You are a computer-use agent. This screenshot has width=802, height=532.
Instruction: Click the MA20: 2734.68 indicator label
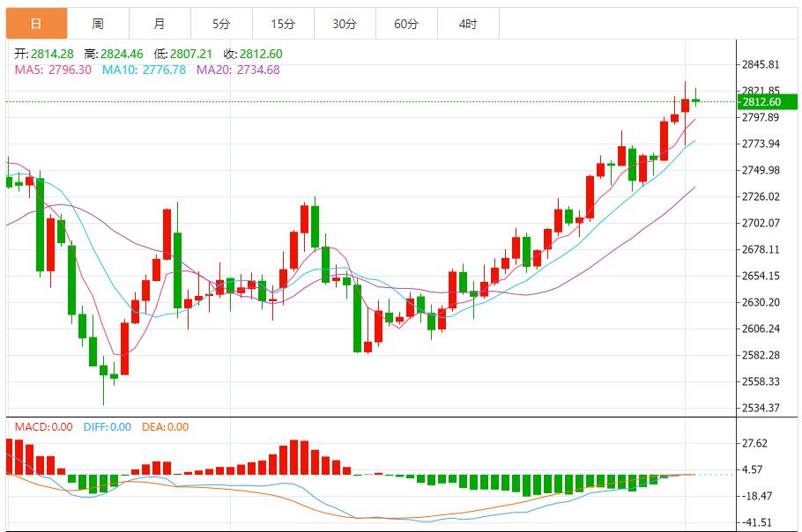click(x=238, y=70)
